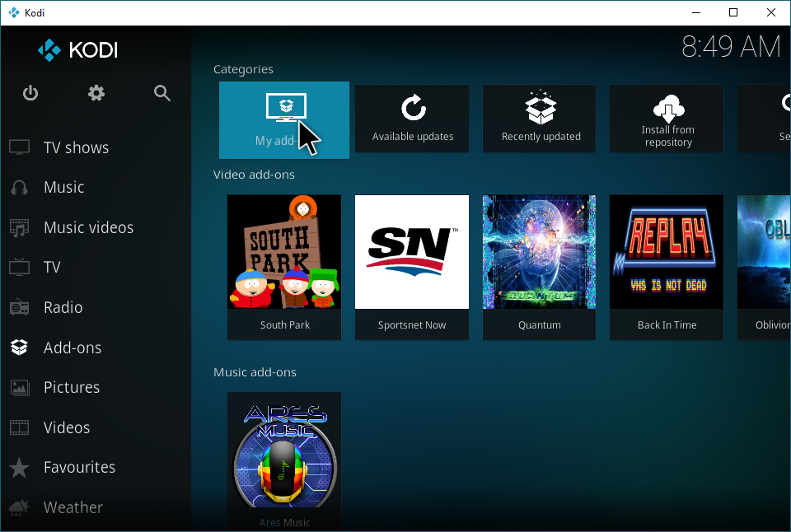Screen dimensions: 791x532
Task: Open Back In Time add-on
Action: 667,268
